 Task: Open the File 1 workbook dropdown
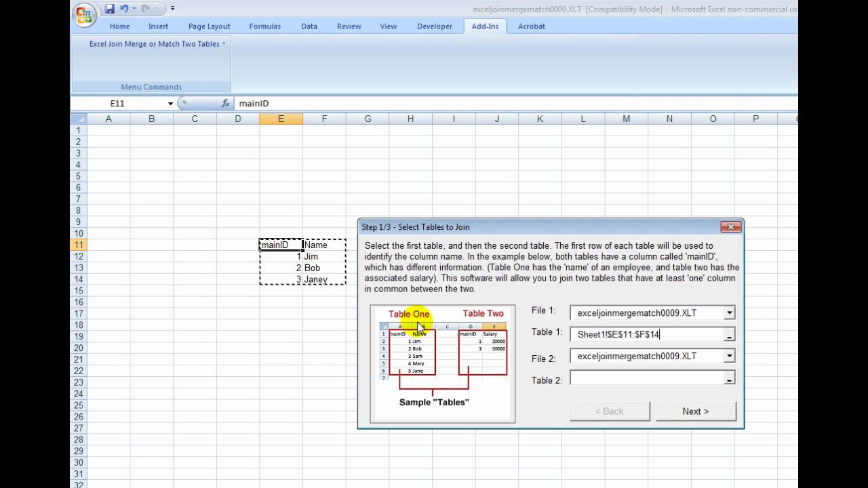(729, 313)
